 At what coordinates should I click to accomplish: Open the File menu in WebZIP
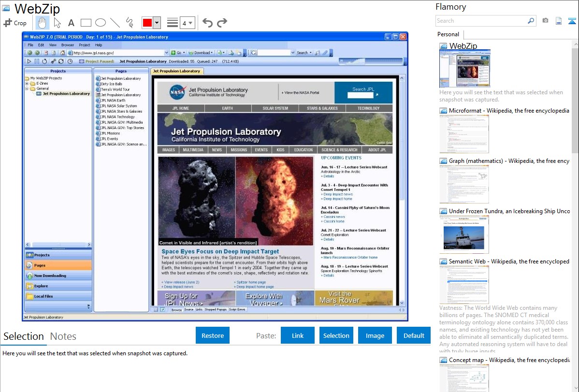[30, 45]
